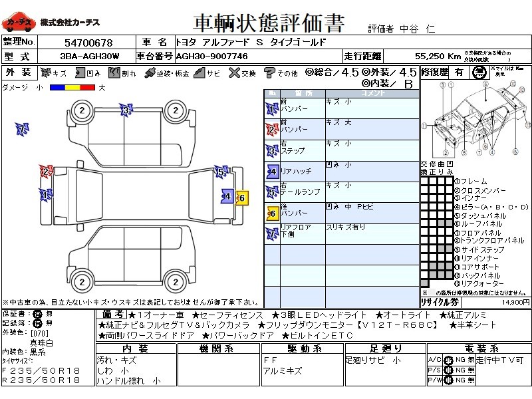Screen dimensions: 532x399
Task: Click the red large-damage color swatch
Action: 88,88
